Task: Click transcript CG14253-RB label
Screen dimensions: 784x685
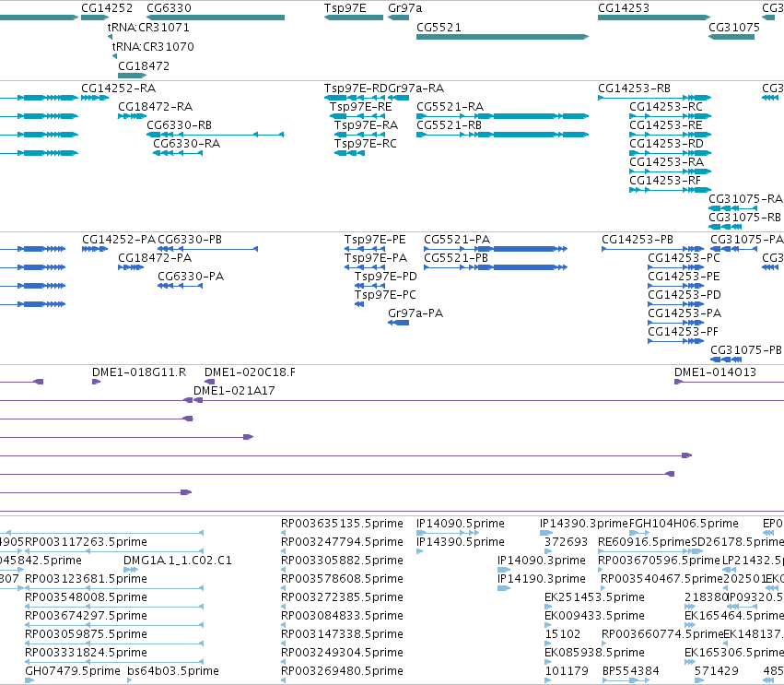Action: click(x=634, y=89)
